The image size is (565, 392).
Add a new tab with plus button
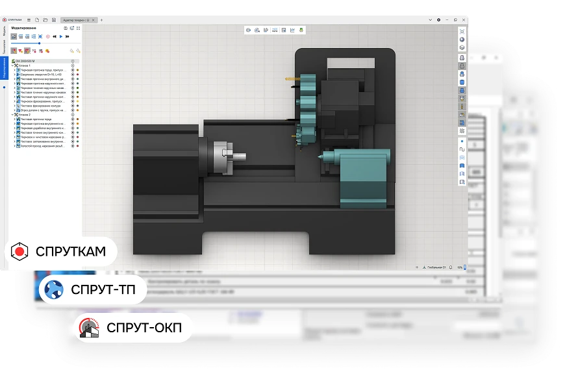(x=101, y=20)
